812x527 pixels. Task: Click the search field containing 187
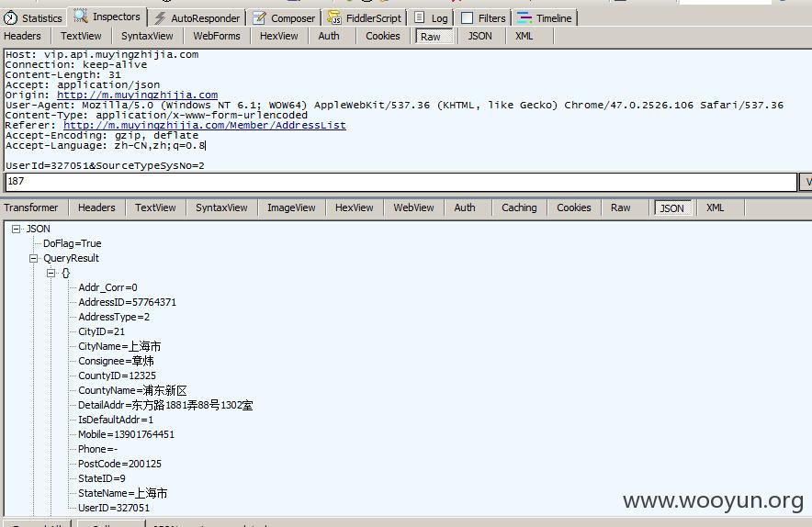point(400,182)
